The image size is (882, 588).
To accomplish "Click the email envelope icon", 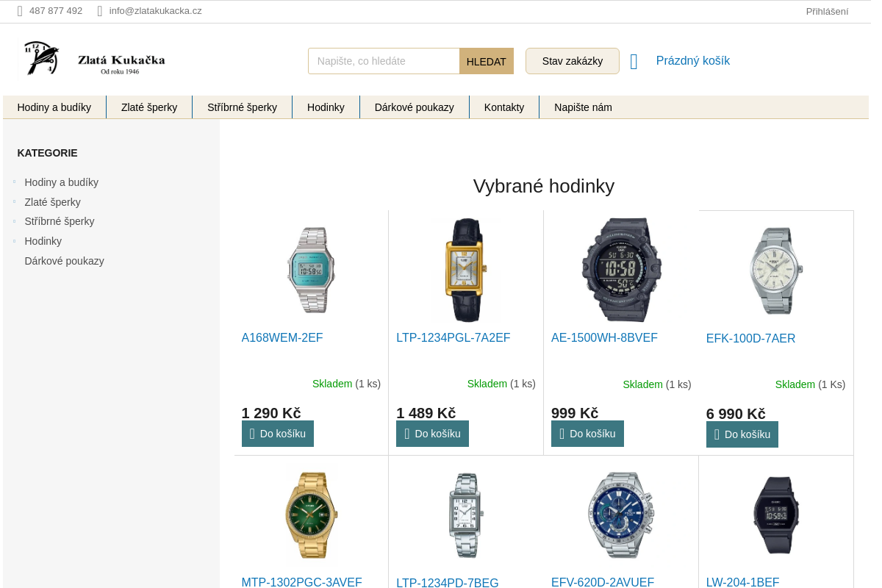I will tap(100, 11).
